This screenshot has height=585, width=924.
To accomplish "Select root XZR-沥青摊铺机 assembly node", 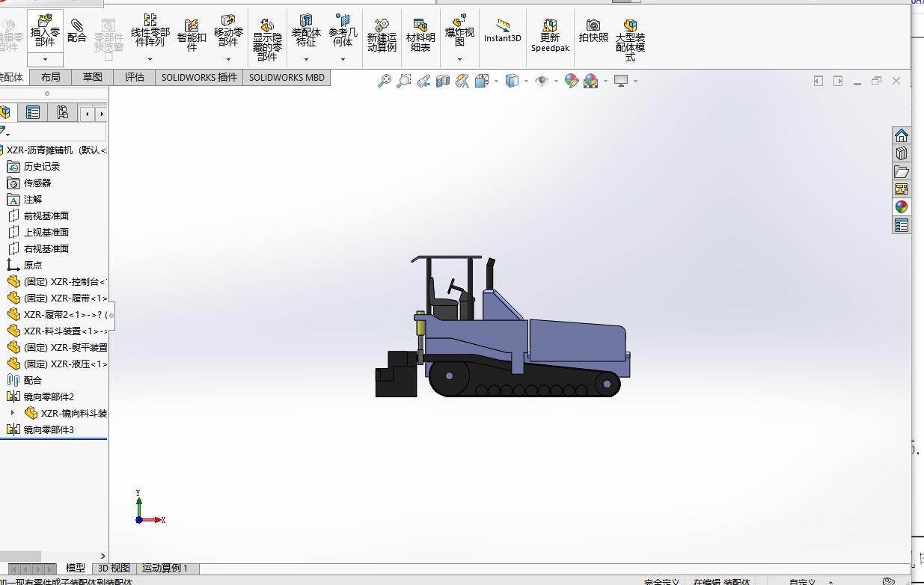I will pyautogui.click(x=53, y=150).
